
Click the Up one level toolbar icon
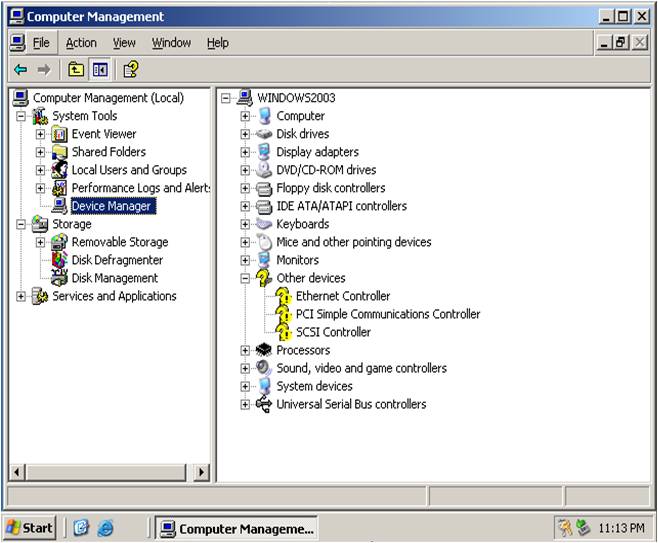point(76,69)
